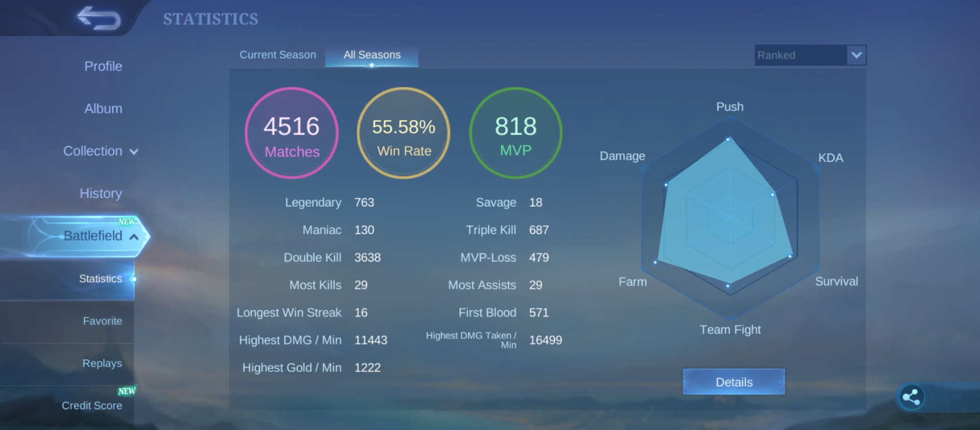Tap the 818 MVP circle
The width and height of the screenshot is (980, 430).
pyautogui.click(x=516, y=133)
